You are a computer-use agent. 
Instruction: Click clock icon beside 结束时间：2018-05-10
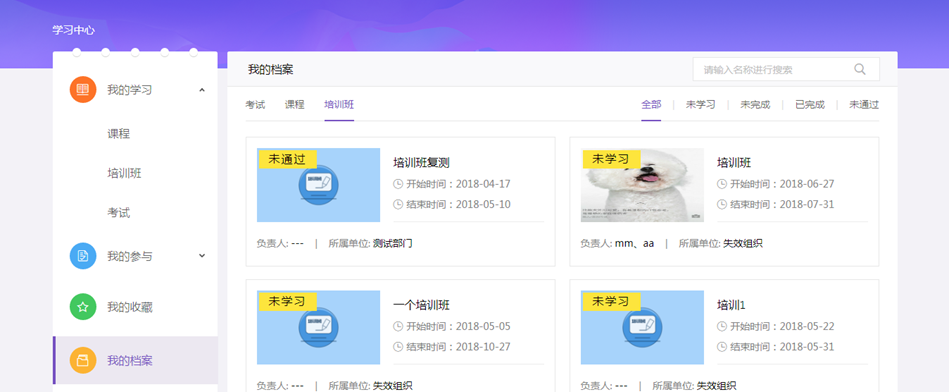tap(398, 204)
